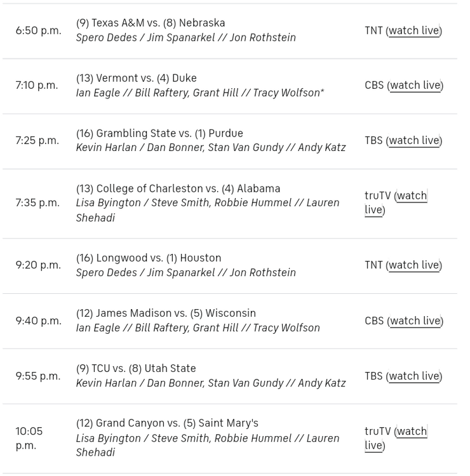Screen dimensions: 470x476
Task: Follow truTV watch live link for Alabama game
Action: coord(412,196)
